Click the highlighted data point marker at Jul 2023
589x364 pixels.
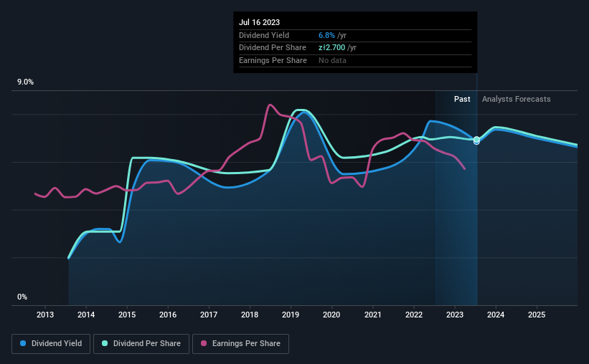tap(476, 140)
